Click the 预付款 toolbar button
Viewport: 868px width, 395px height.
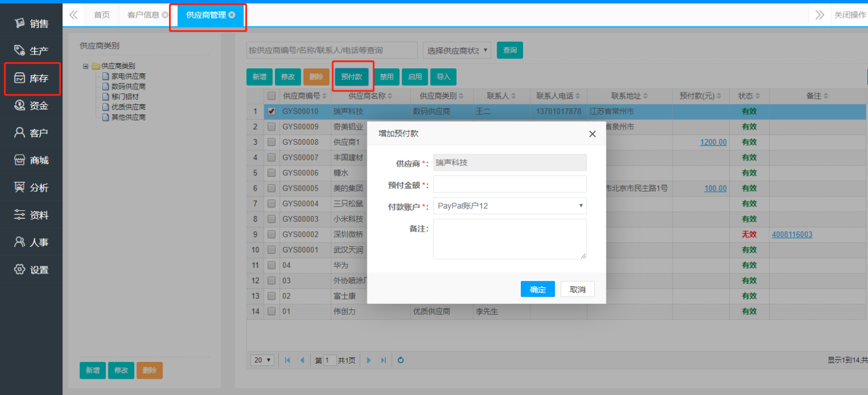(x=351, y=77)
